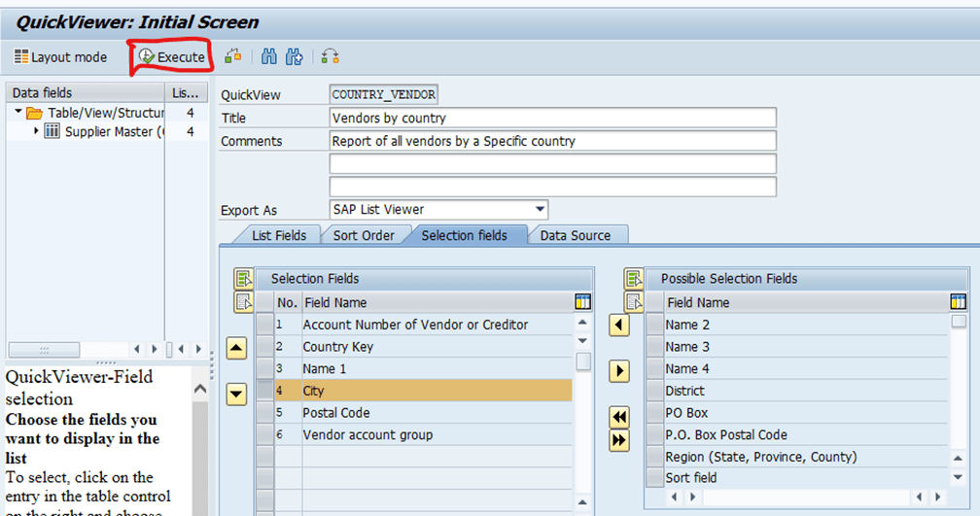Select row marker for Name 1

[x=265, y=368]
